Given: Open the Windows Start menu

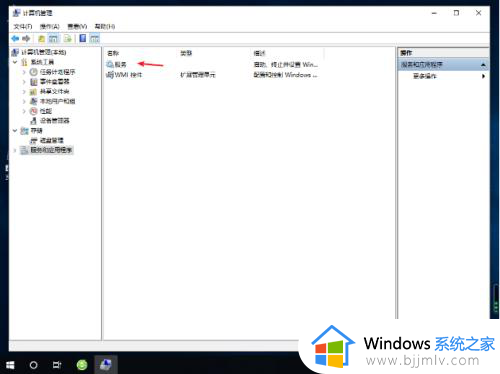Looking at the screenshot, I should [10, 365].
